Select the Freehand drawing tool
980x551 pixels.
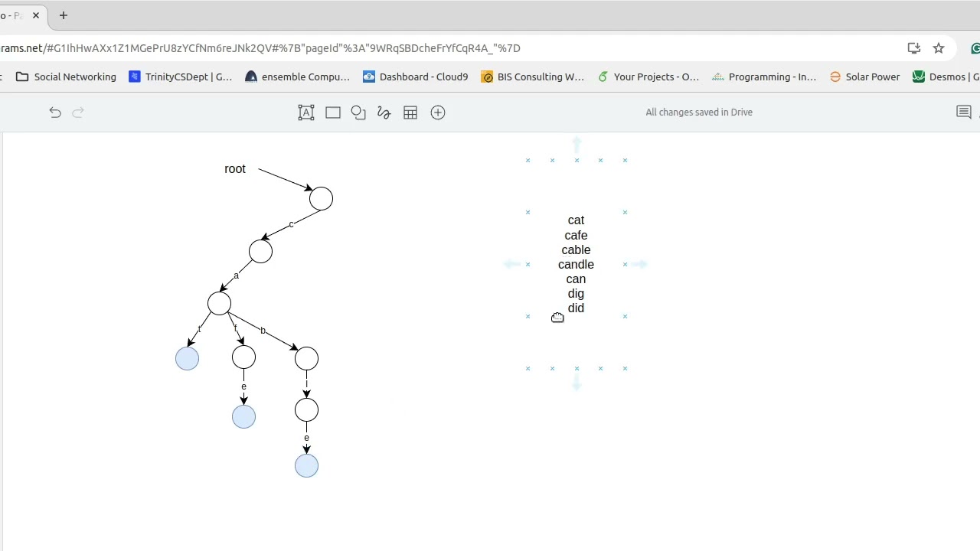point(384,112)
